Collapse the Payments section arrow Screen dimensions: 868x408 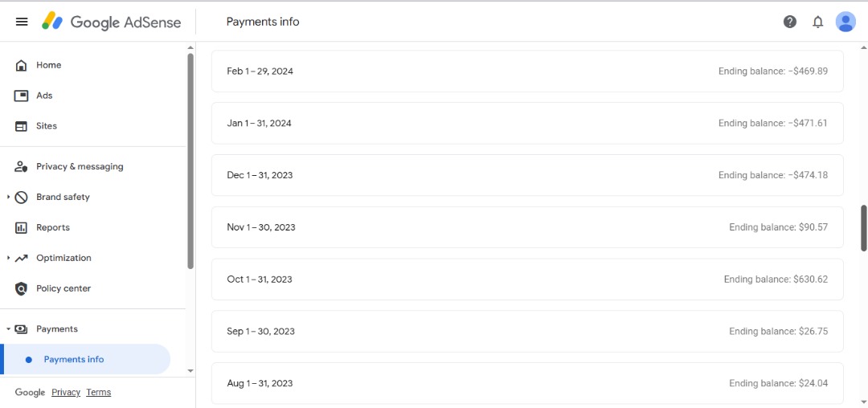coord(8,329)
